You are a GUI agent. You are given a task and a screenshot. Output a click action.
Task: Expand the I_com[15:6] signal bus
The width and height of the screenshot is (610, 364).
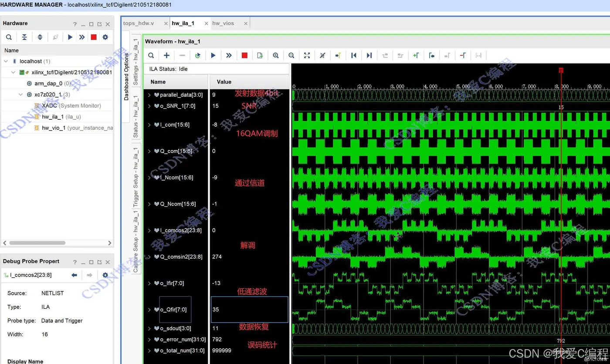point(149,125)
